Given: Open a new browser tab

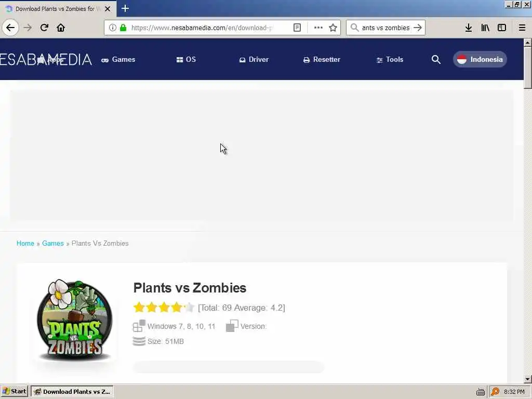Looking at the screenshot, I should point(125,8).
